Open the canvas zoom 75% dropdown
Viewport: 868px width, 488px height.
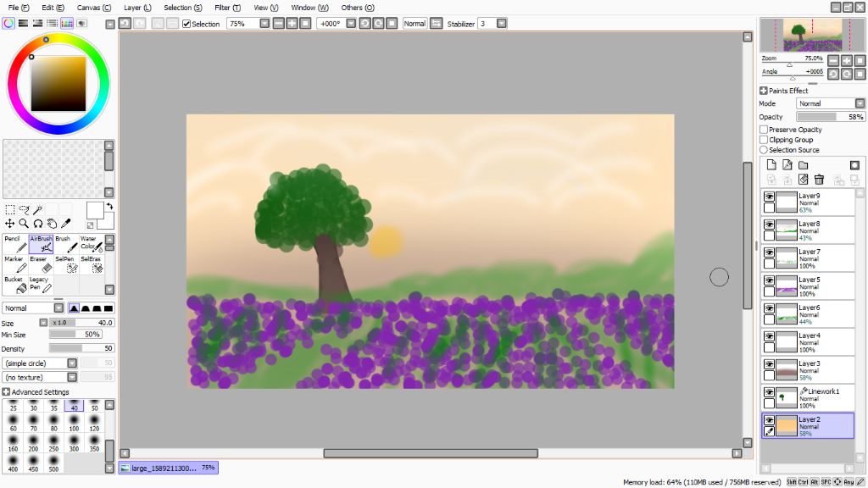(x=264, y=23)
